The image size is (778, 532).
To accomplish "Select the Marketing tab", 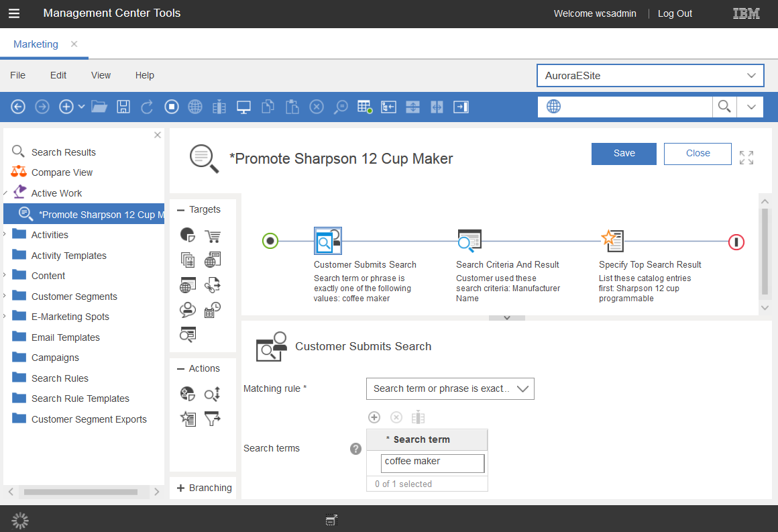I will 36,44.
